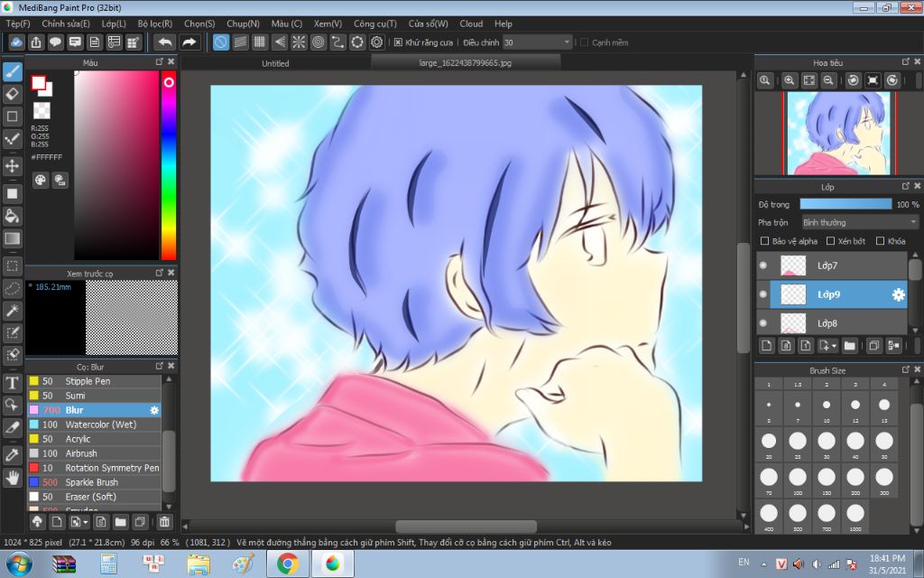The width and height of the screenshot is (924, 578).
Task: Click the Độ trong opacity slider
Action: coord(845,204)
